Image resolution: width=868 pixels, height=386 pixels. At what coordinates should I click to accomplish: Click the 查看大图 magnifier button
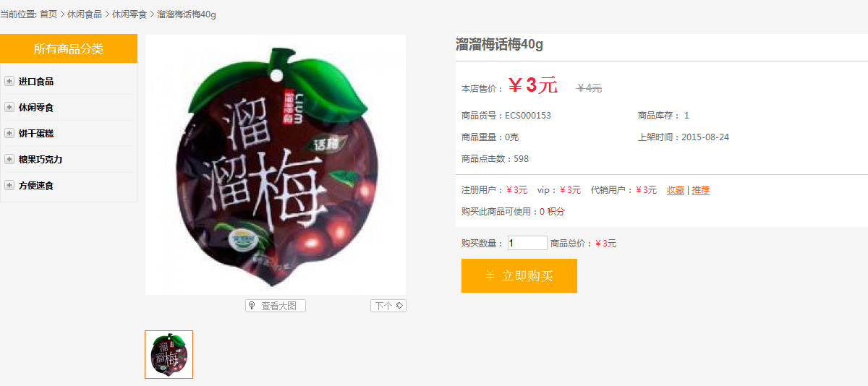(x=276, y=306)
